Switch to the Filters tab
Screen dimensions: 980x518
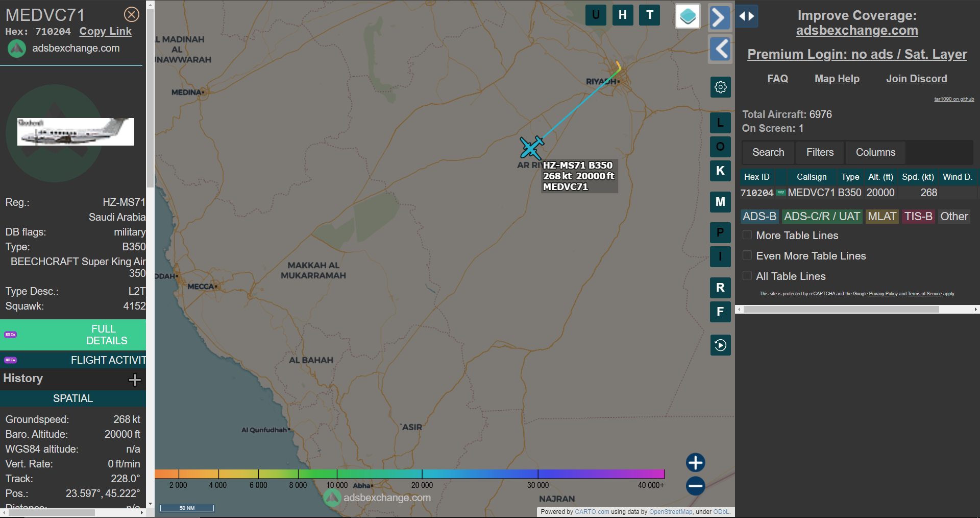point(820,152)
